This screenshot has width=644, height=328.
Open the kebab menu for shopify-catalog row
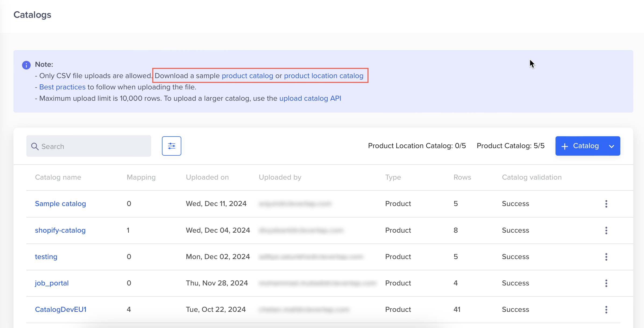coord(606,230)
